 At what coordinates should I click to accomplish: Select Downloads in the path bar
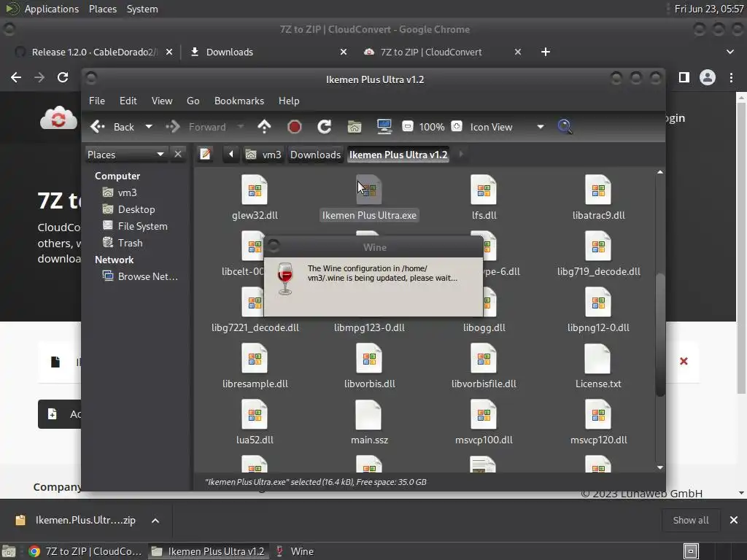tap(315, 155)
